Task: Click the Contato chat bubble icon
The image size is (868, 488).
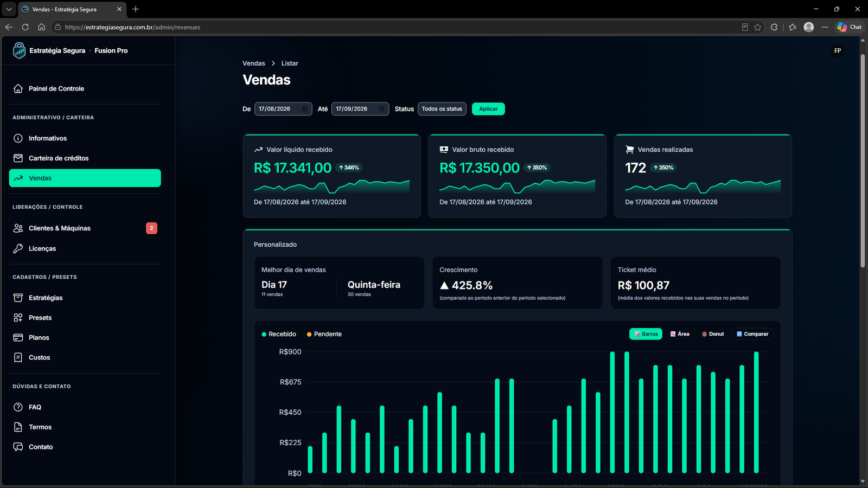Action: point(18,447)
